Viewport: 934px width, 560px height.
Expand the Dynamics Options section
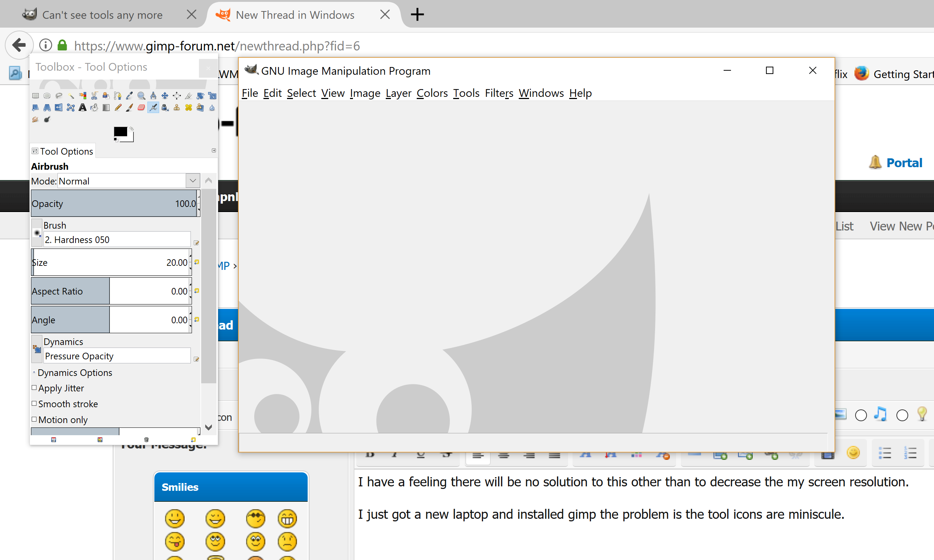click(34, 373)
